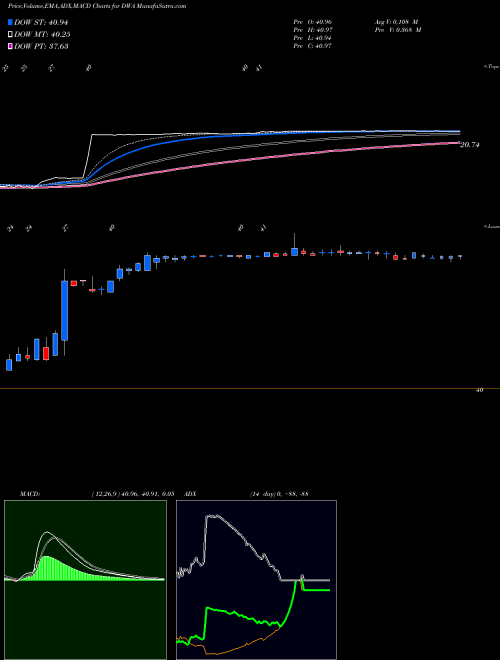Click the 'Pre H: 40.97' value

coord(313,30)
